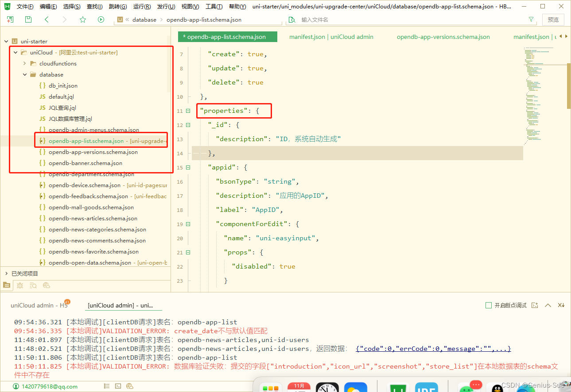This screenshot has height=392, width=571.
Task: Open the search results panel icon
Action: pos(33,285)
